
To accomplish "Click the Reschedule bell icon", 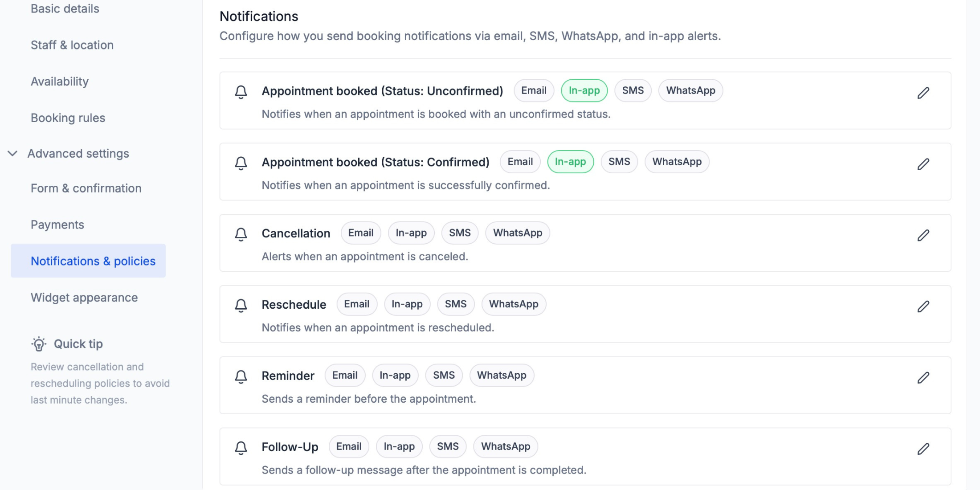I will pos(241,306).
